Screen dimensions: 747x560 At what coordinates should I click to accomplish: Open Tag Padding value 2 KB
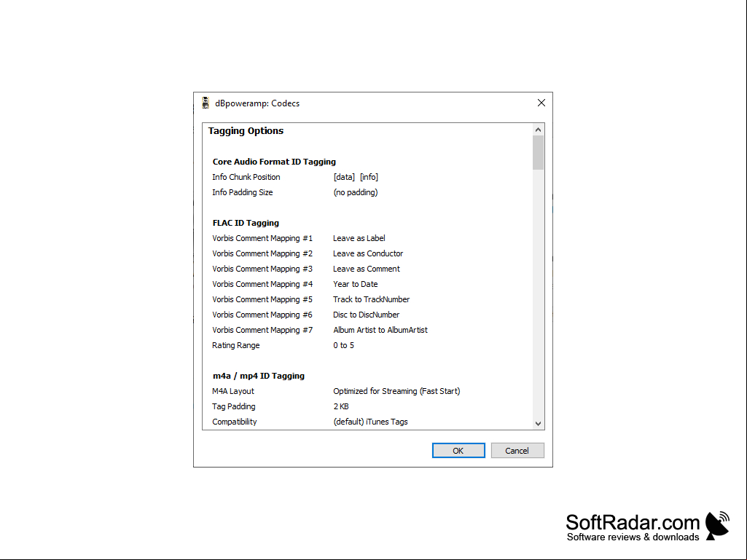pyautogui.click(x=341, y=406)
